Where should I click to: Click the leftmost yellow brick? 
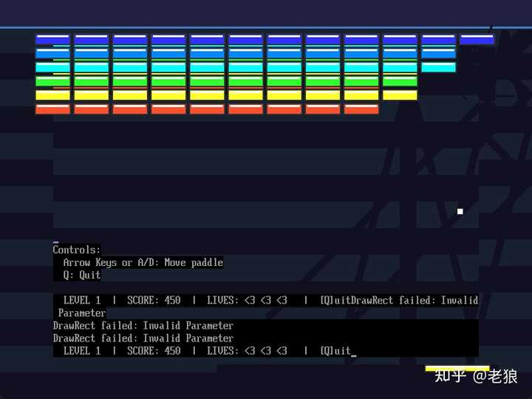[52, 95]
